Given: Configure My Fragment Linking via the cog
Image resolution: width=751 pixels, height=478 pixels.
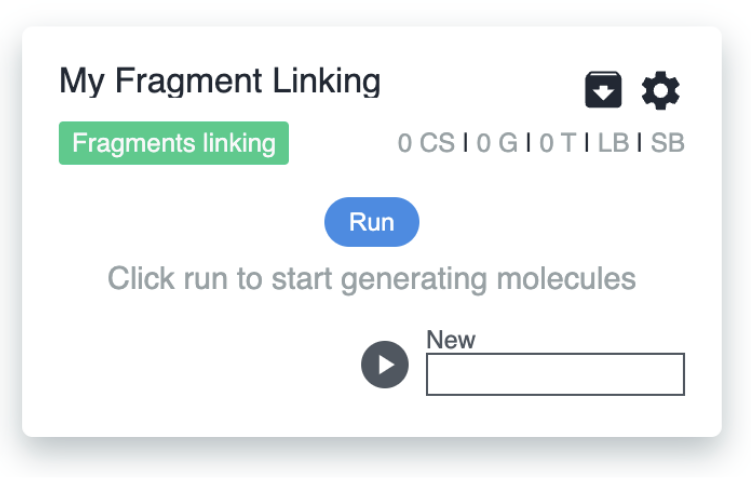Looking at the screenshot, I should (660, 91).
